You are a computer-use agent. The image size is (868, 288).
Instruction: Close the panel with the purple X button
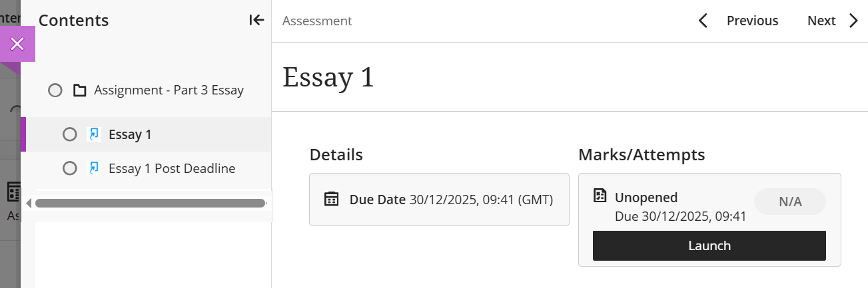pos(17,44)
